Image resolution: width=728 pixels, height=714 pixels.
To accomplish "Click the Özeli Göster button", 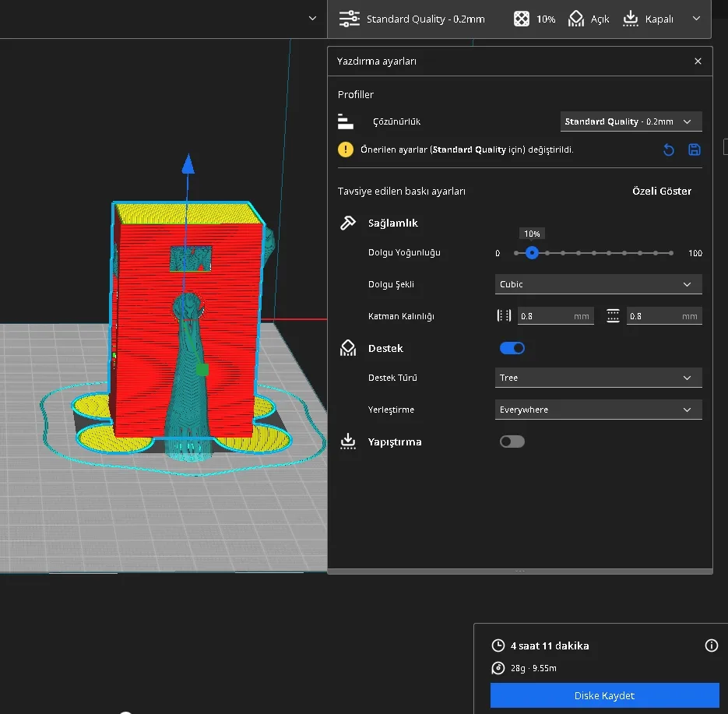I will tap(662, 192).
